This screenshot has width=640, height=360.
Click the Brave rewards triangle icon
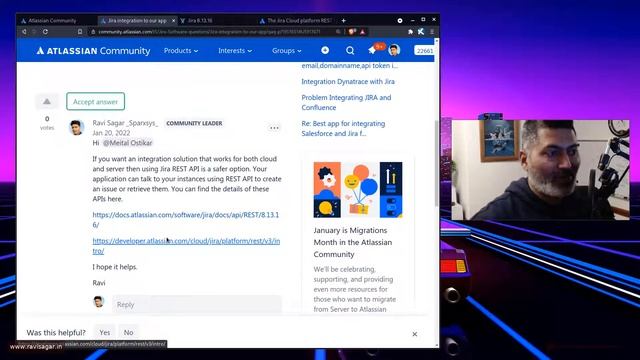362,31
